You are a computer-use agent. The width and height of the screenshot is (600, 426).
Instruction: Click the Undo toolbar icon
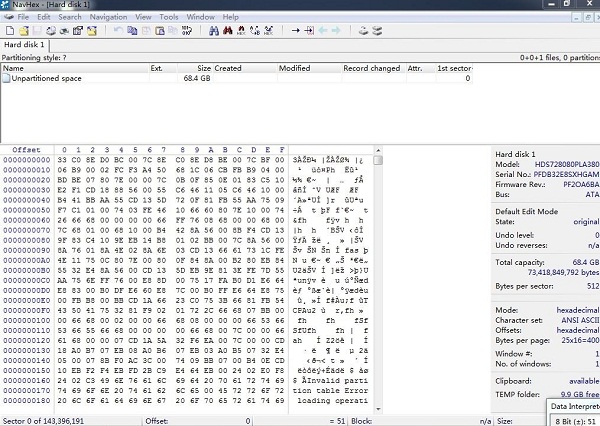tap(118, 30)
